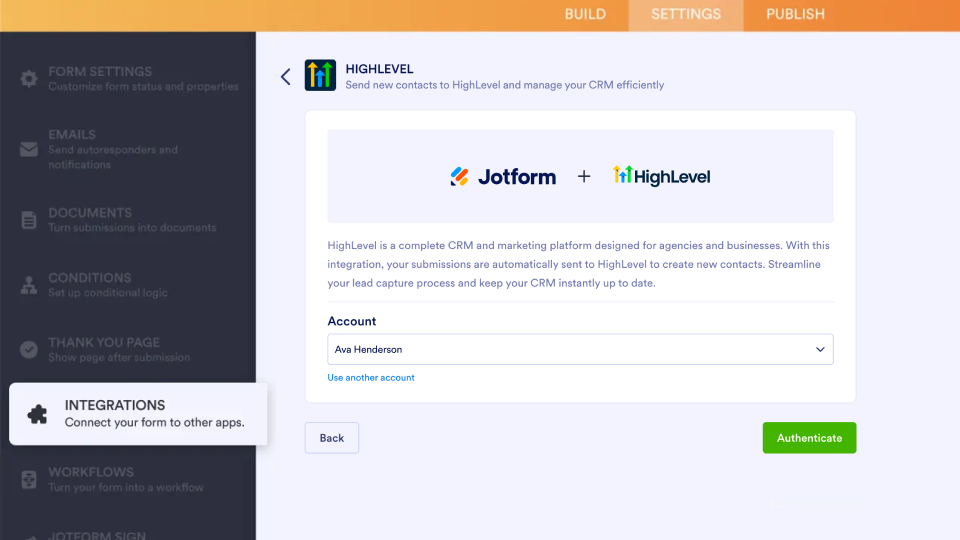Image resolution: width=960 pixels, height=540 pixels.
Task: Click Use another account link
Action: pos(371,378)
